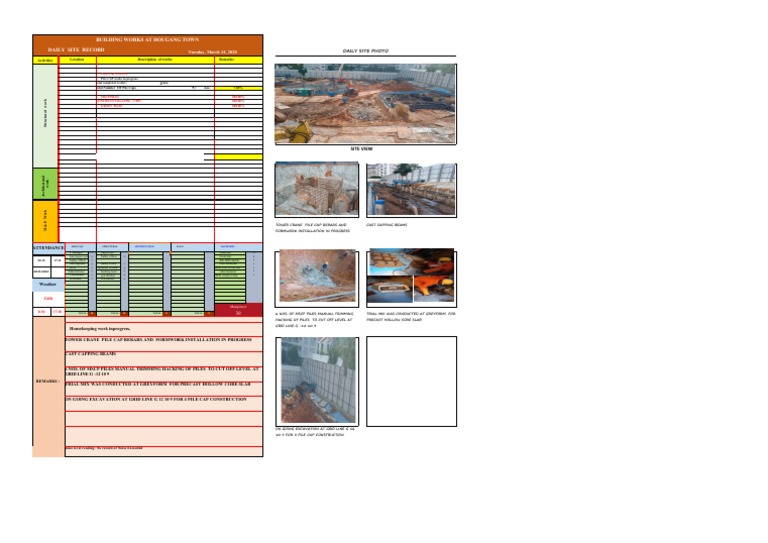Open the trial mix hollow core slab photo
The width and height of the screenshot is (768, 543).
click(411, 277)
